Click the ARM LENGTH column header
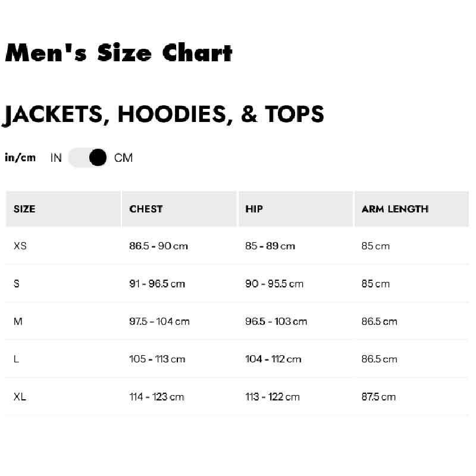This screenshot has width=476, height=476. click(x=395, y=209)
